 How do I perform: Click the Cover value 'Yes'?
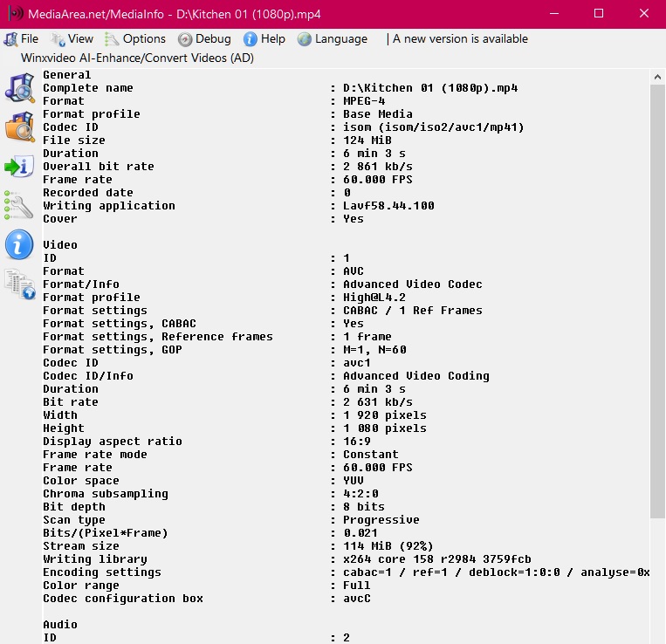pos(354,219)
